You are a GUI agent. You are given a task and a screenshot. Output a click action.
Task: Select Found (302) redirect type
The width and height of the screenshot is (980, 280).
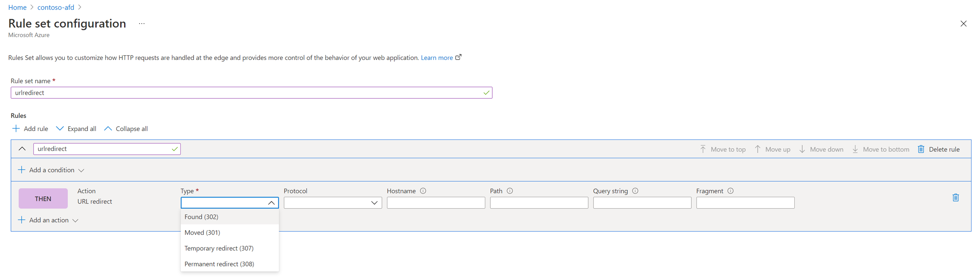click(x=202, y=217)
